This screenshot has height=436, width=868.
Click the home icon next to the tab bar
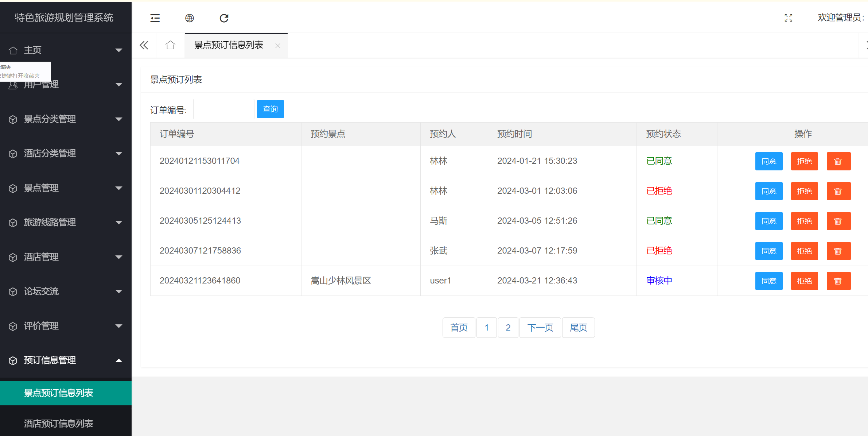170,45
